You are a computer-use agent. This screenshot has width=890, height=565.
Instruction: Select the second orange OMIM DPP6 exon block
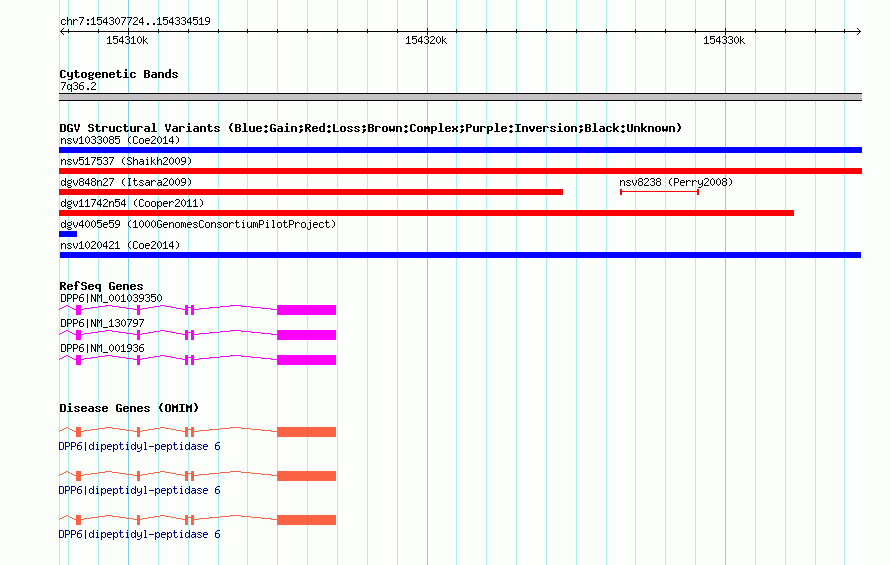click(307, 476)
